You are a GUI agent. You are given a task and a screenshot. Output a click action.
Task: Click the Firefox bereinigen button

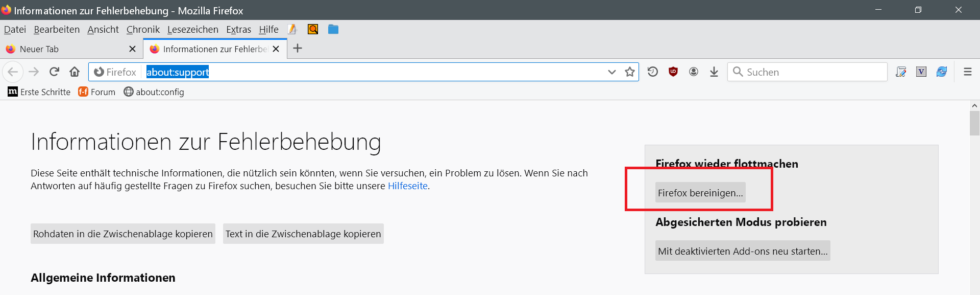[700, 193]
